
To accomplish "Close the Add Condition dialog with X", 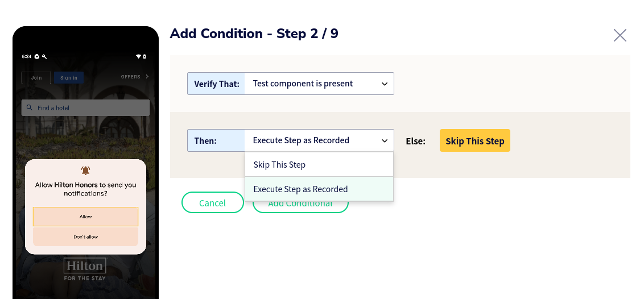I will (620, 35).
